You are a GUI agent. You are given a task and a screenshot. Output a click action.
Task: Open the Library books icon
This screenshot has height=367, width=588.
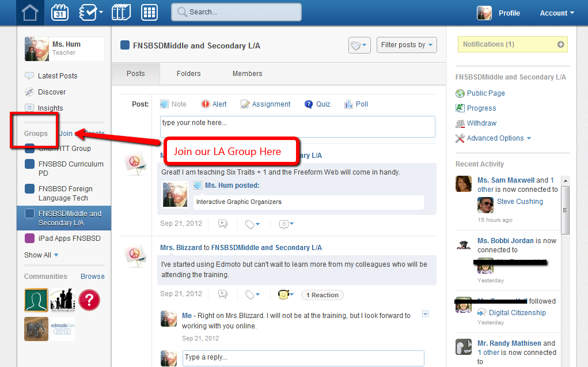click(121, 12)
